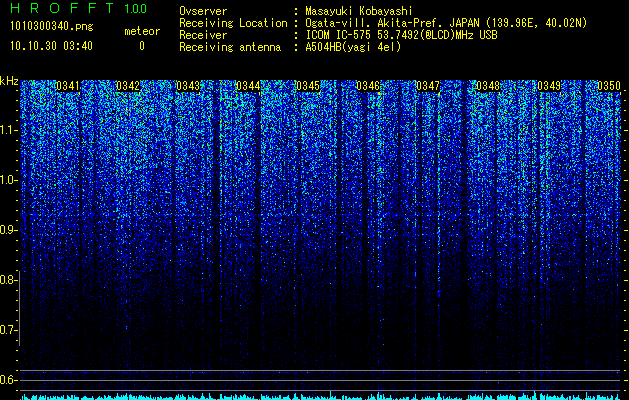This screenshot has height=400, width=629.
Task: Click the Ovserver label
Action: click(x=203, y=11)
